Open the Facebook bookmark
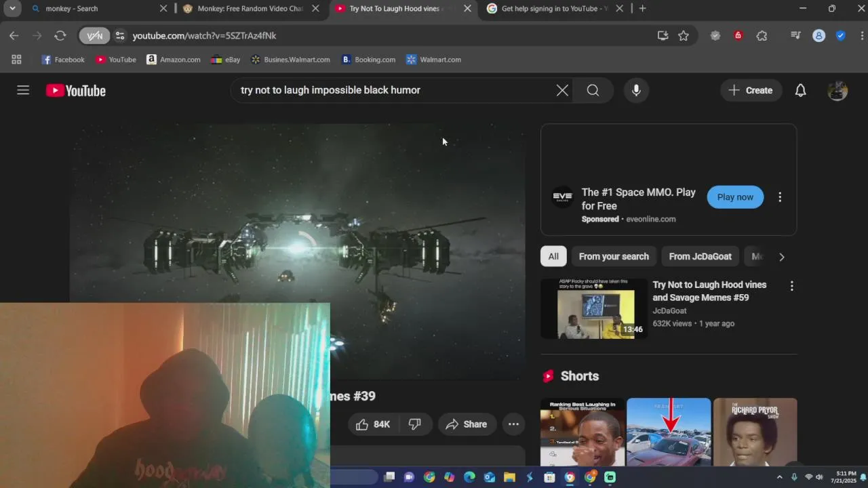 tap(63, 60)
